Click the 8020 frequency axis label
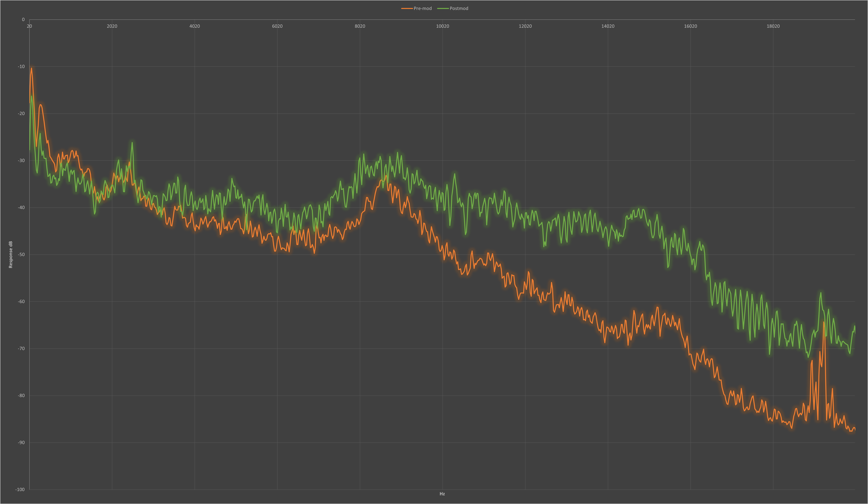This screenshot has height=504, width=868. coord(360,26)
